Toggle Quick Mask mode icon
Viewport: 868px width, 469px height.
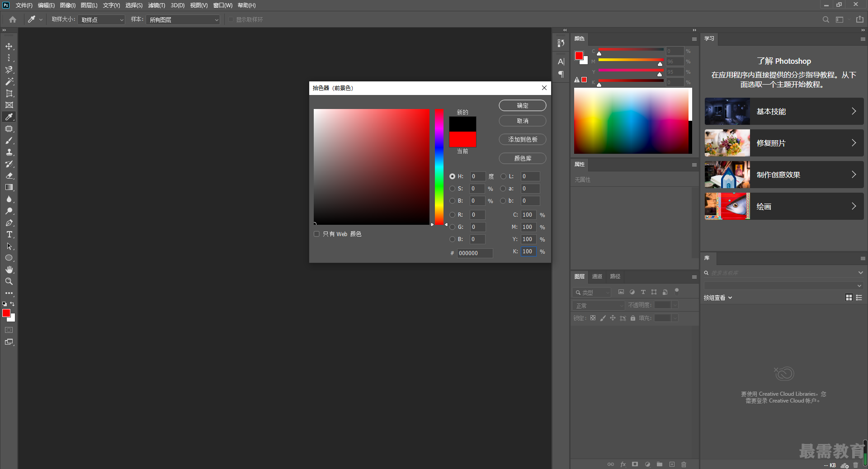[9, 330]
